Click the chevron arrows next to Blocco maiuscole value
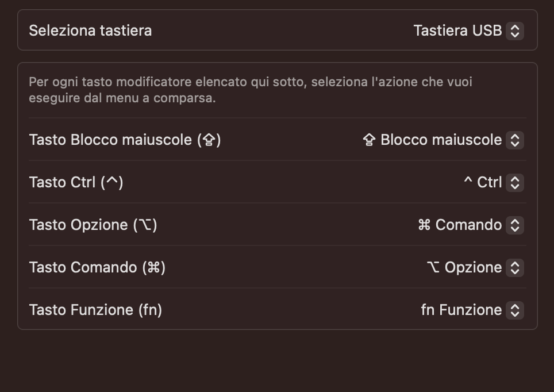The width and height of the screenshot is (554, 392). pos(515,140)
